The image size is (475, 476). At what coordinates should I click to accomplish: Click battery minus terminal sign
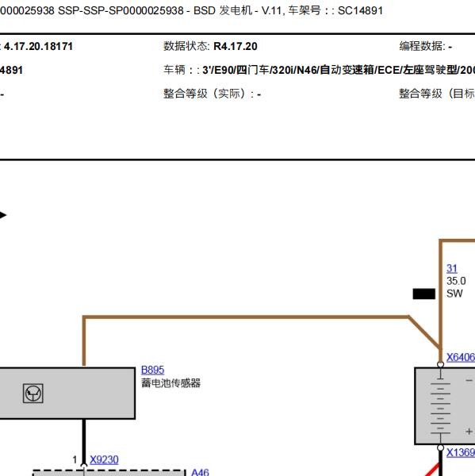pyautogui.click(x=469, y=380)
